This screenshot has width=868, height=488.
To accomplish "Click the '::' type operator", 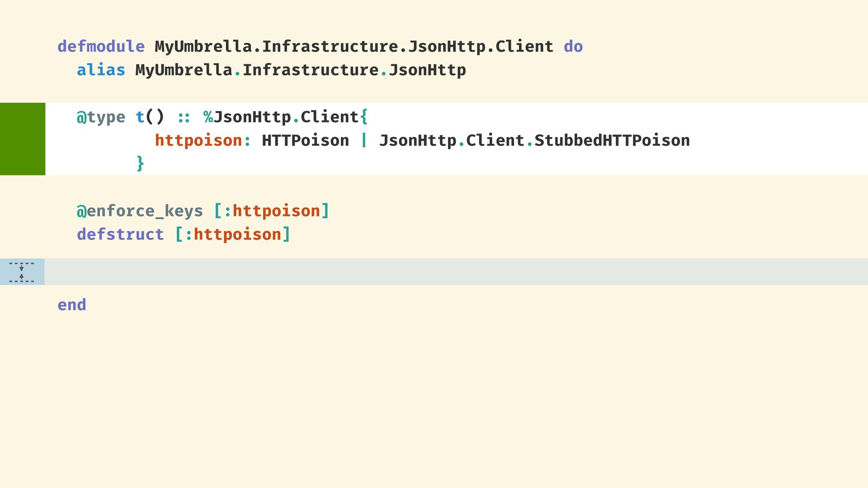I will (x=184, y=117).
